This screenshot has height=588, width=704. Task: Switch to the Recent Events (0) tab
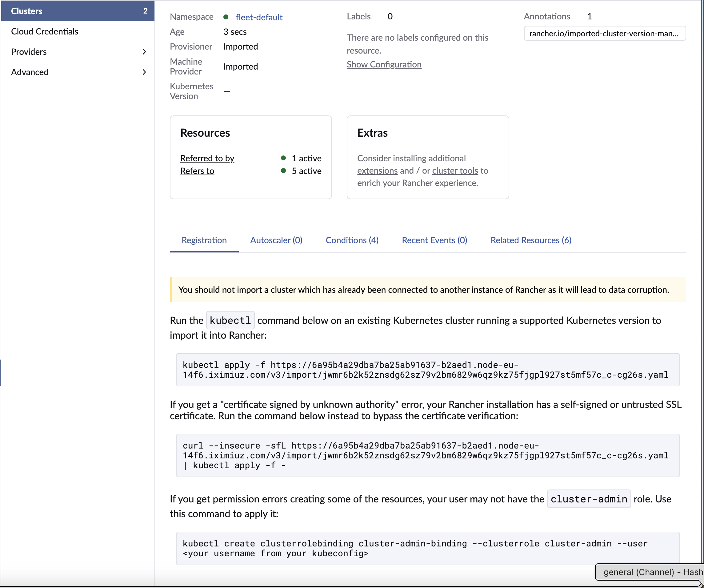(434, 240)
